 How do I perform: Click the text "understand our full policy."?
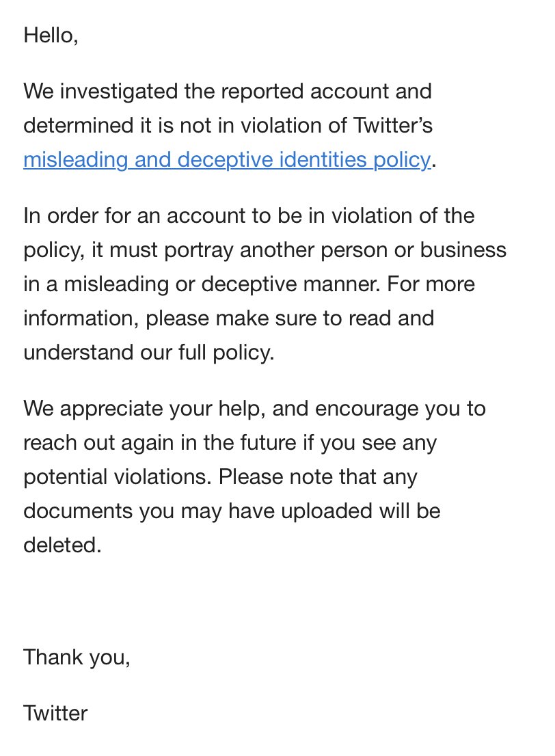pos(148,353)
